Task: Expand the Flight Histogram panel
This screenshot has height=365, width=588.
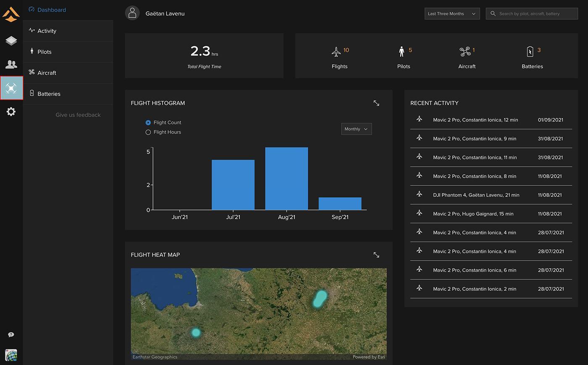Action: tap(376, 103)
